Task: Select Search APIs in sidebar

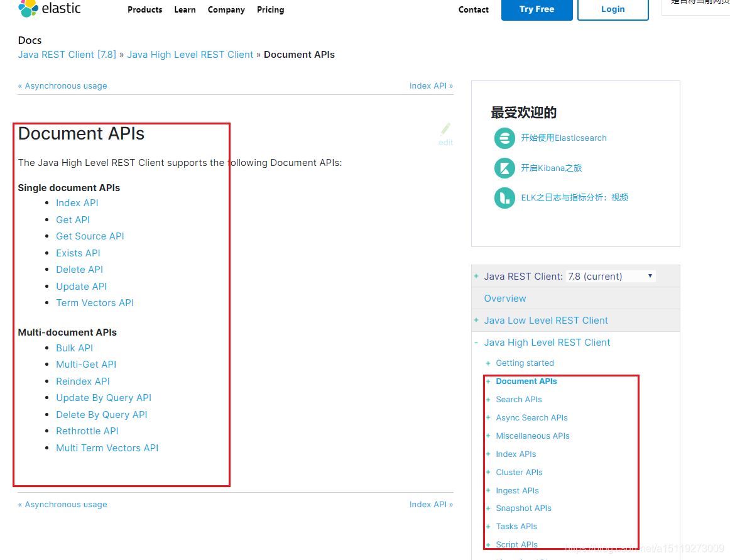Action: click(x=519, y=399)
